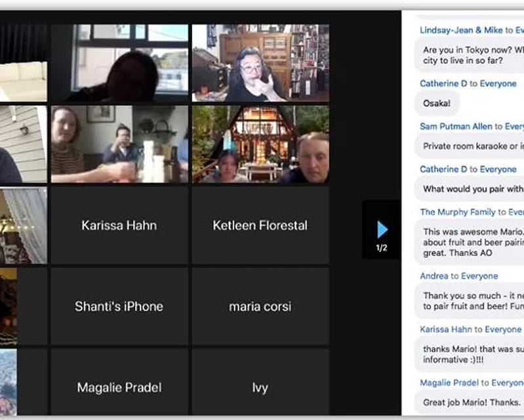Select Ketleen Florestal participant tile
The image size is (524, 420).
coord(260,225)
